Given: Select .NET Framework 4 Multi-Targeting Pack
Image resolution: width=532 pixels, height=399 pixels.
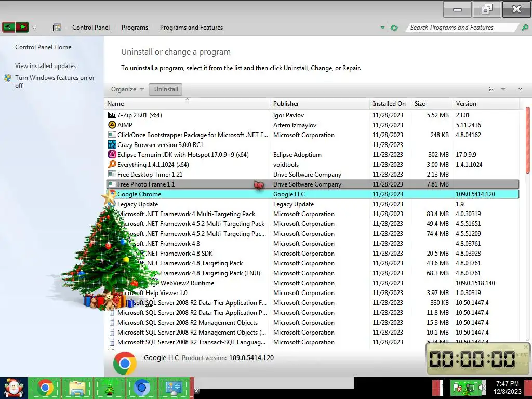Looking at the screenshot, I should click(312, 214).
